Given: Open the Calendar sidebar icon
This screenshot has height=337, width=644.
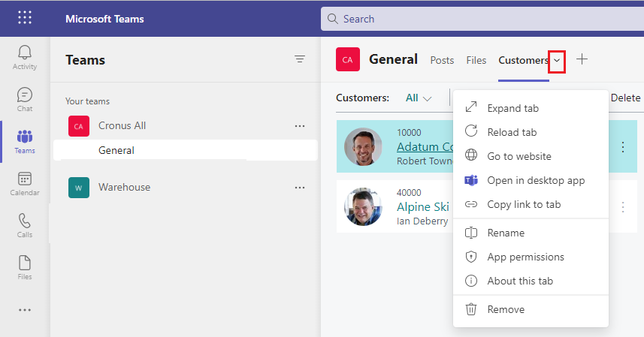Looking at the screenshot, I should click(x=25, y=184).
